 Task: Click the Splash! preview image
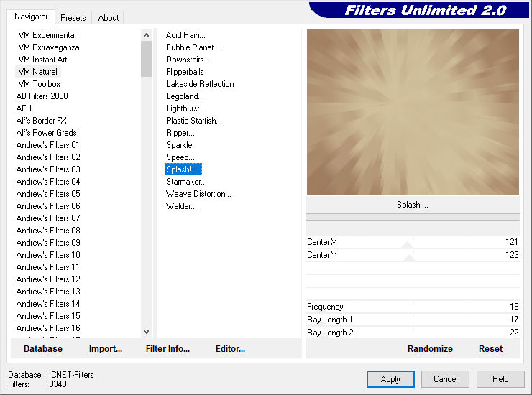pos(413,112)
